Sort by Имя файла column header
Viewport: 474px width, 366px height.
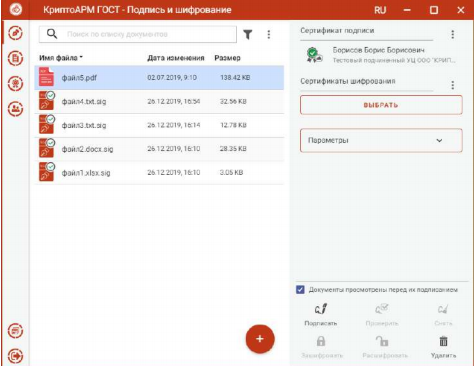click(61, 58)
